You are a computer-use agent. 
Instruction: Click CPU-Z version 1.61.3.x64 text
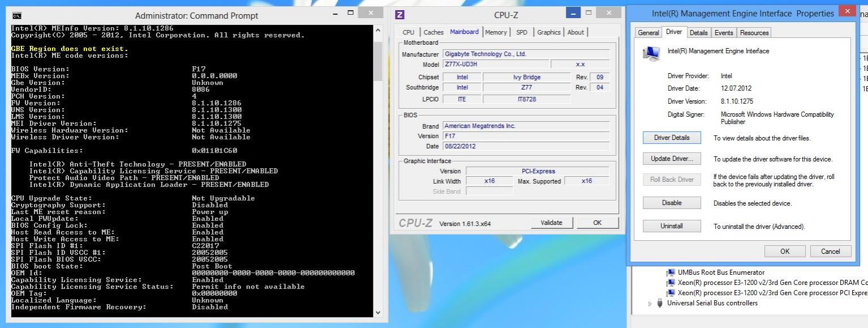point(465,224)
